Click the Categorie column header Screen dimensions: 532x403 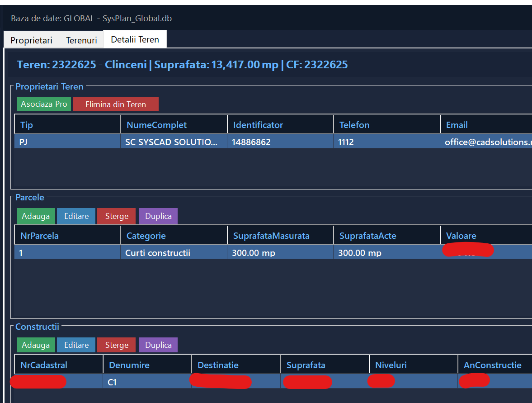coord(146,236)
